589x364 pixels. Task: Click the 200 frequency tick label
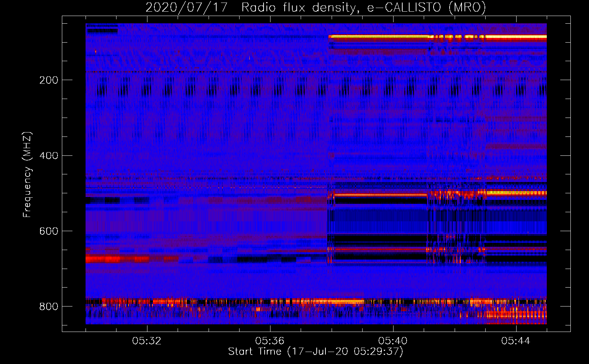coord(49,80)
